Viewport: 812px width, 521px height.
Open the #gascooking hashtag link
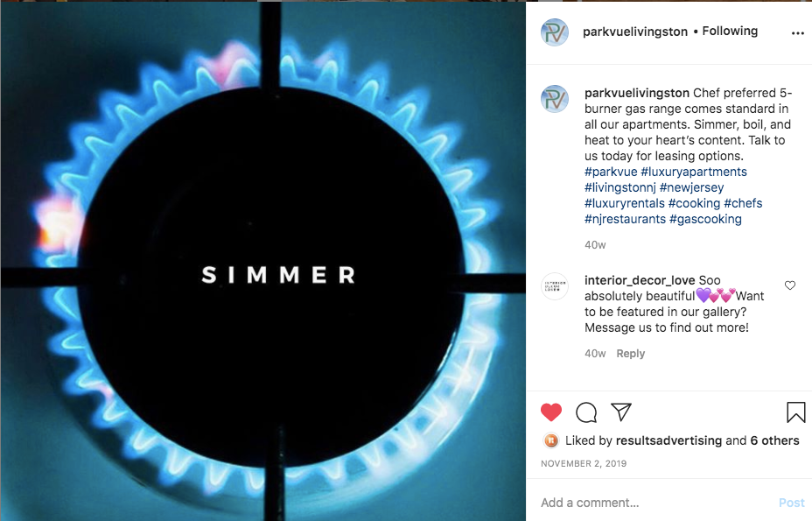[705, 219]
